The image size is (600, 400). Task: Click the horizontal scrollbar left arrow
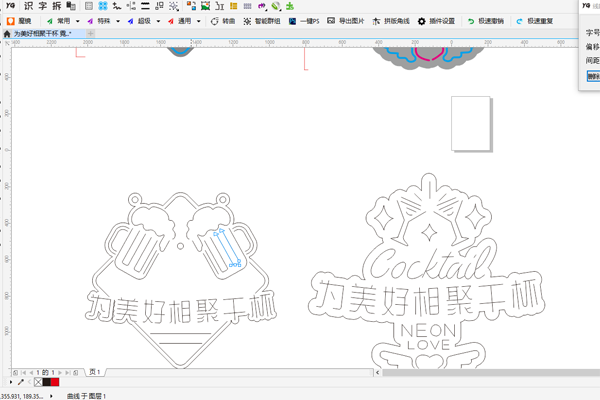[378, 372]
